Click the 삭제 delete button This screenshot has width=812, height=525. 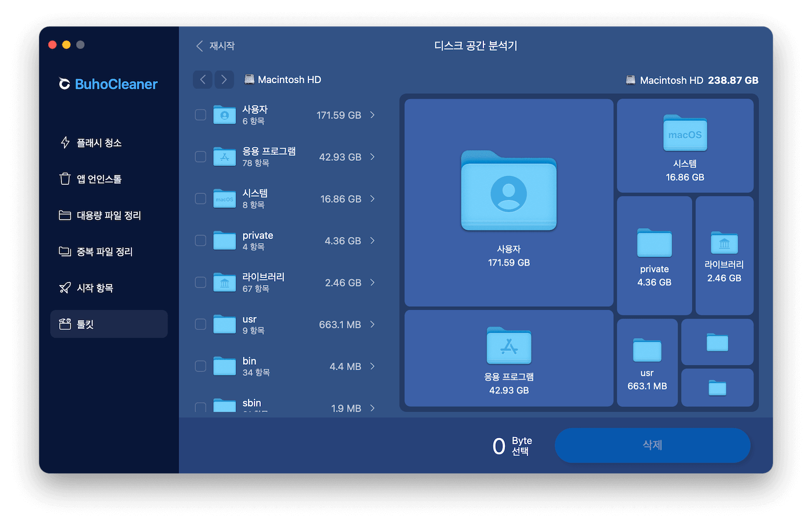(653, 445)
